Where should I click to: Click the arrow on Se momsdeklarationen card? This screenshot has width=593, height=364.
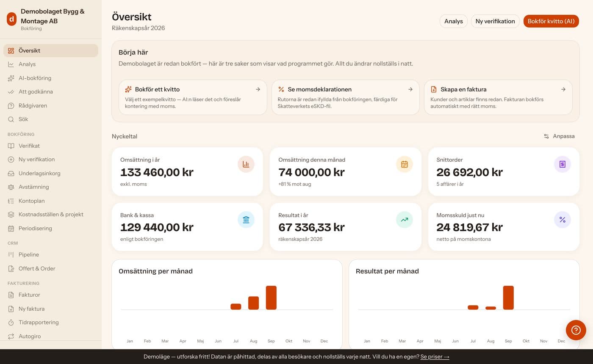point(410,89)
